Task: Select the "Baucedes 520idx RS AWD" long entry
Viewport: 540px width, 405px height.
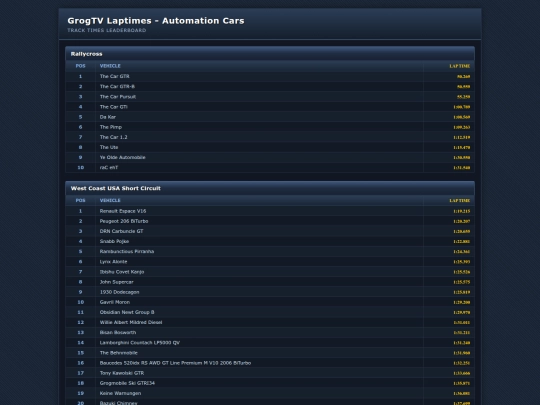Action: [x=175, y=363]
